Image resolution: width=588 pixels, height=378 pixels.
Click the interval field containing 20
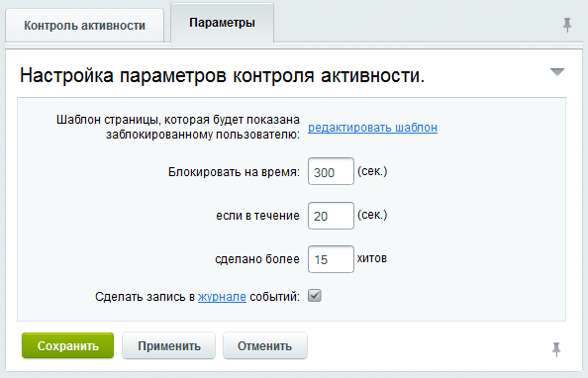pyautogui.click(x=331, y=216)
